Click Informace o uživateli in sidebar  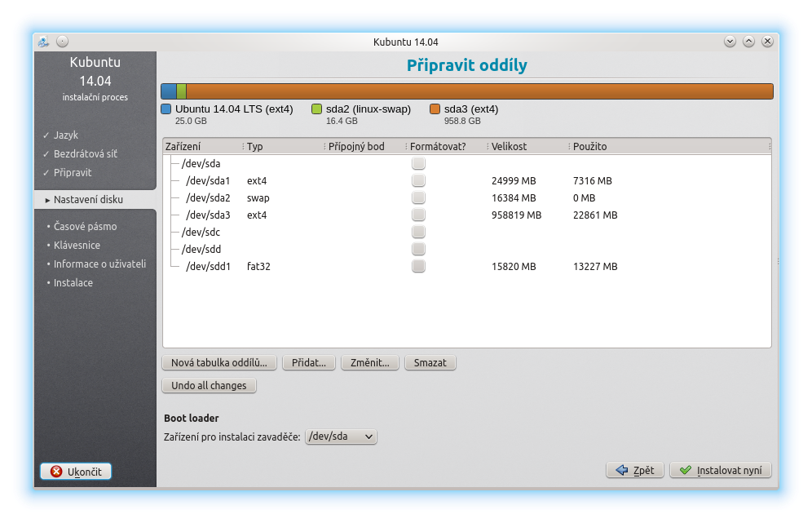pyautogui.click(x=99, y=264)
